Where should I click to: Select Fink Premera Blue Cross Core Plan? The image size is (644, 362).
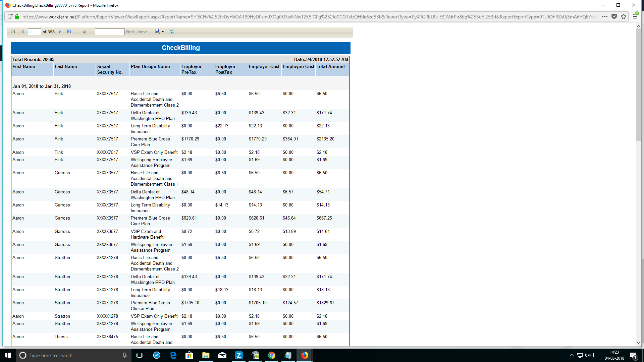click(150, 142)
